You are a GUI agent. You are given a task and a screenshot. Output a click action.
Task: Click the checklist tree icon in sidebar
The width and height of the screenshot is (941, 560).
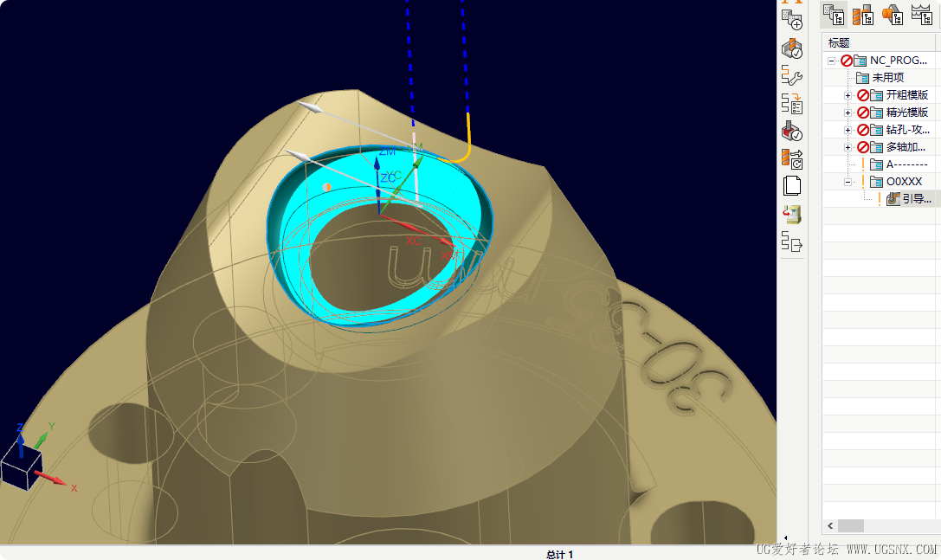(x=792, y=104)
